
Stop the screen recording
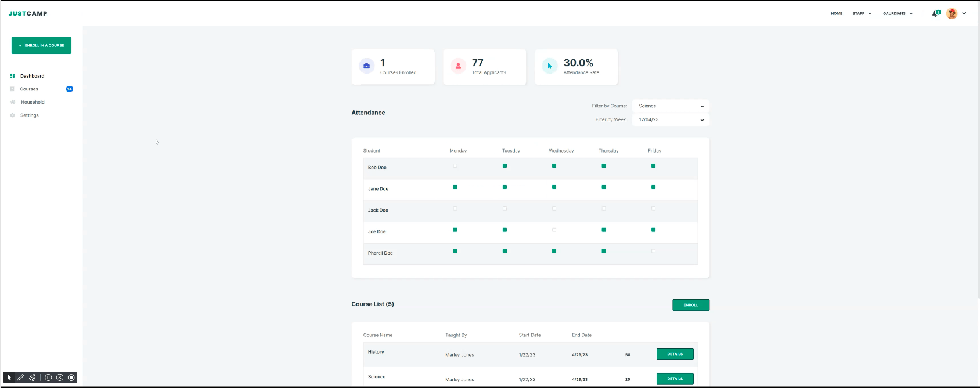[x=71, y=378]
